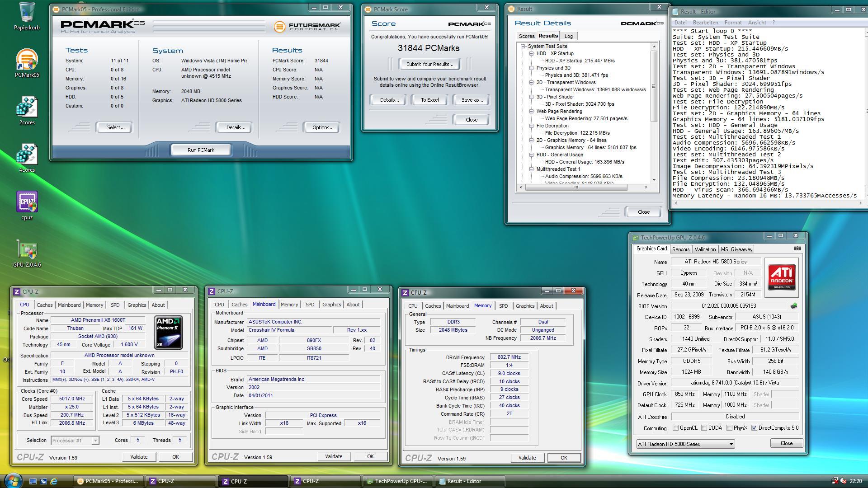Open the Windows Start orb
Screen dimensions: 868x488
[13, 480]
